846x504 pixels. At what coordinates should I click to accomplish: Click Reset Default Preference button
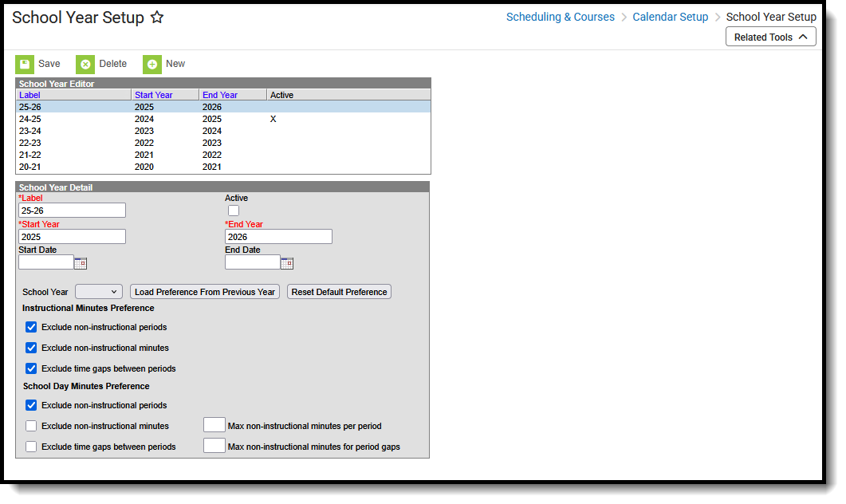[x=340, y=292]
